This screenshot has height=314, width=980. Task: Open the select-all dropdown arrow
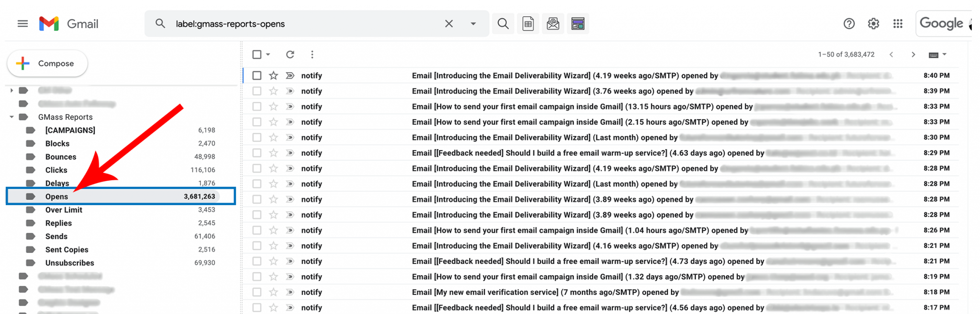pos(268,54)
